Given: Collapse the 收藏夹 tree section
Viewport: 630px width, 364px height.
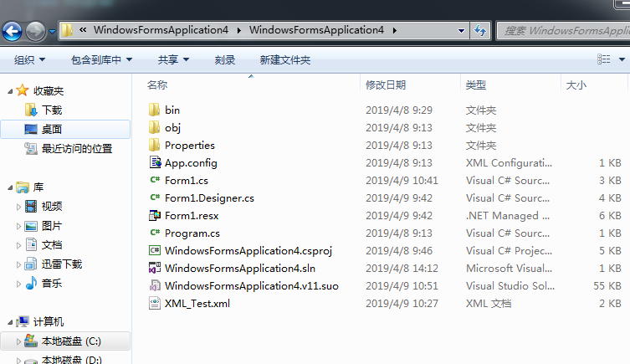Looking at the screenshot, I should 10,91.
